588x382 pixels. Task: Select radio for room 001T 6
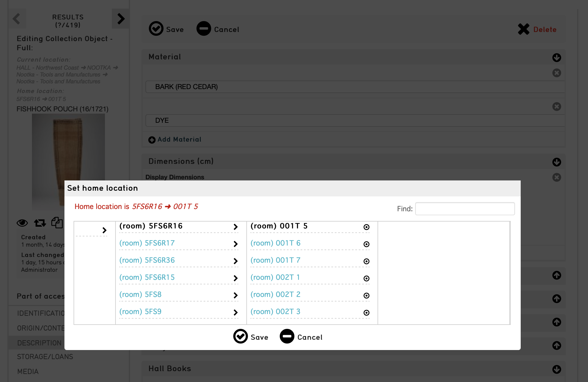(366, 244)
